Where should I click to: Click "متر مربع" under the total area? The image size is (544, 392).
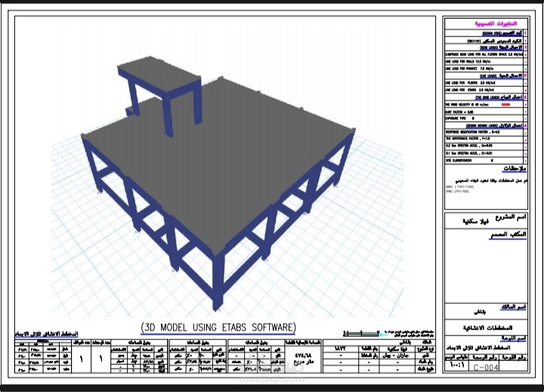tap(304, 363)
